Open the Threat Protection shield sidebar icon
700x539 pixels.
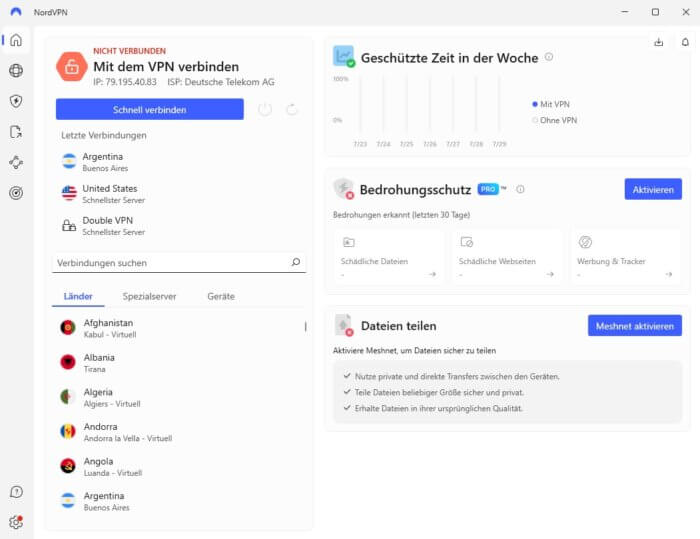click(x=16, y=101)
